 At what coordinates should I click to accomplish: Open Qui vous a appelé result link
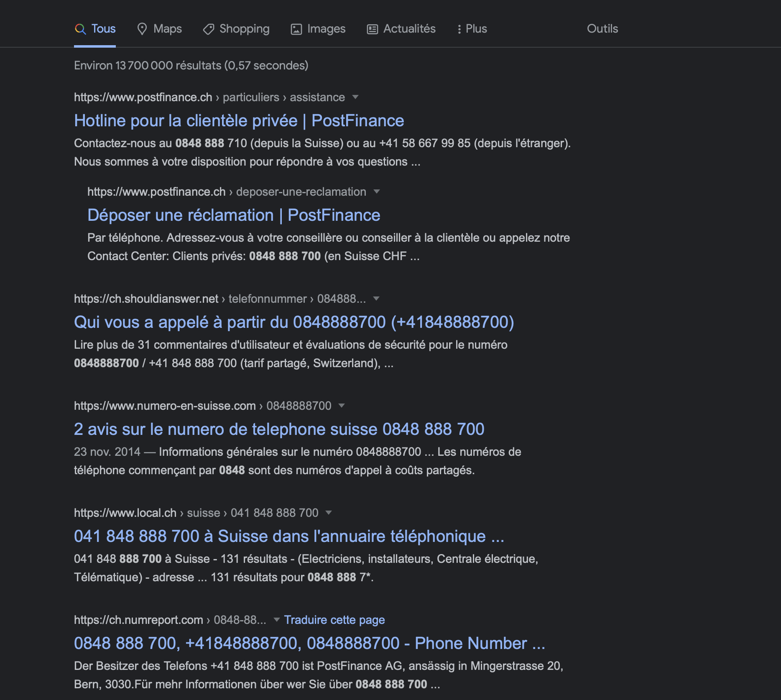click(x=294, y=322)
